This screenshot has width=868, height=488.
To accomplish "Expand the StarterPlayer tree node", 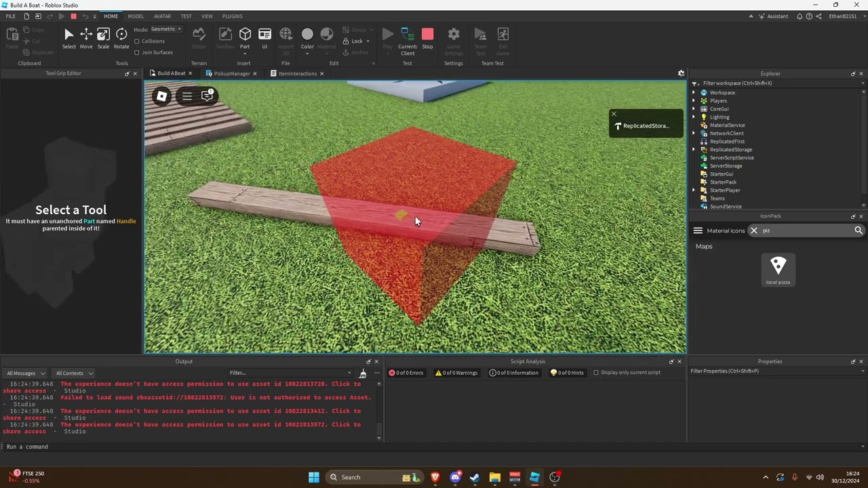I will (694, 190).
